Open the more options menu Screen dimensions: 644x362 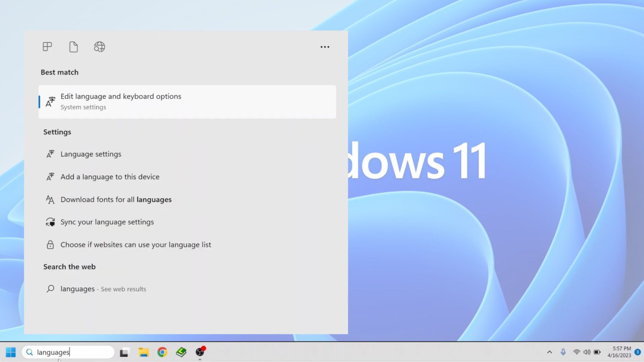[325, 47]
